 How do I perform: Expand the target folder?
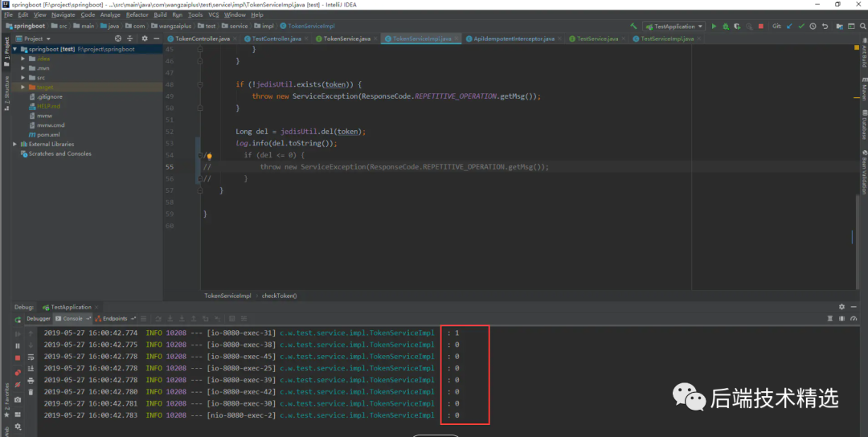(23, 87)
